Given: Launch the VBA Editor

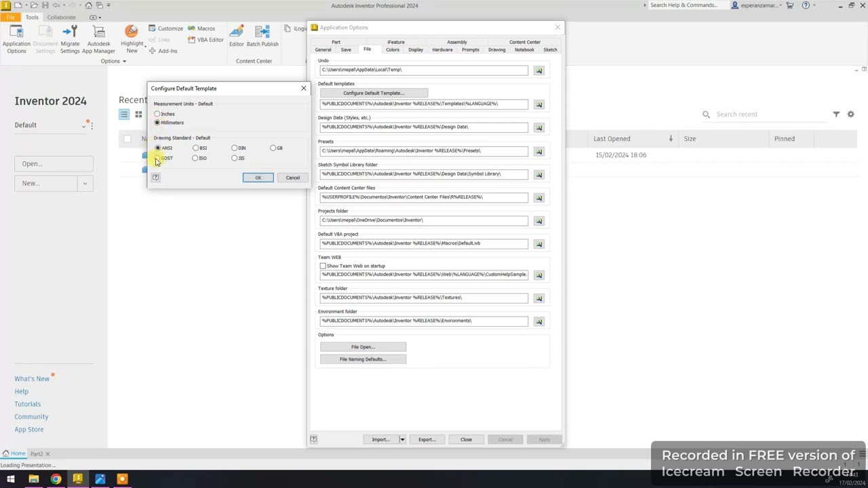Looking at the screenshot, I should point(205,39).
